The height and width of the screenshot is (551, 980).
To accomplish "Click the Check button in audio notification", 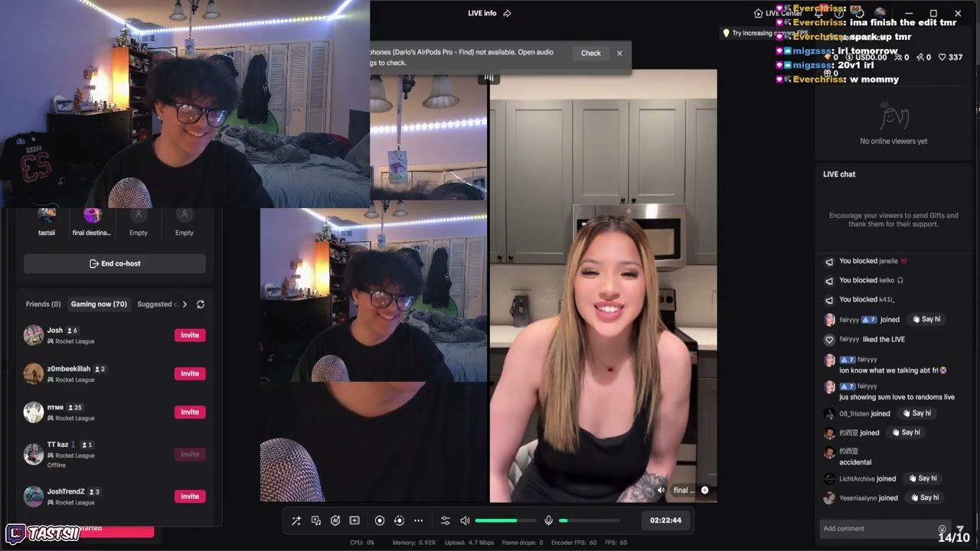I will pyautogui.click(x=591, y=53).
